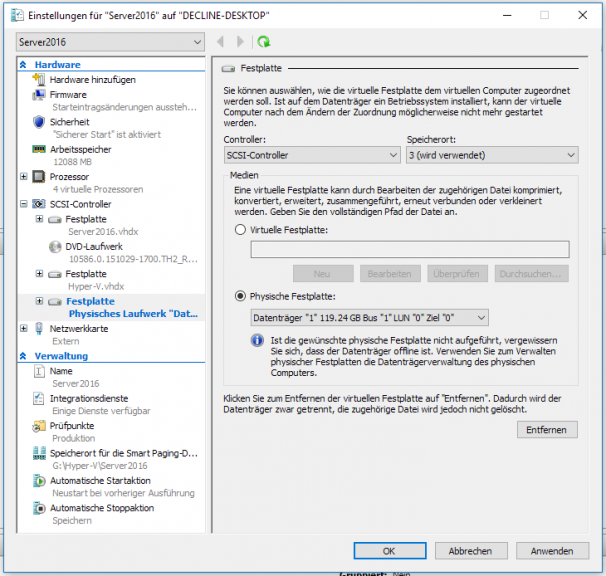Expand the Server2016.vhdx Festplatte node

click(x=39, y=219)
